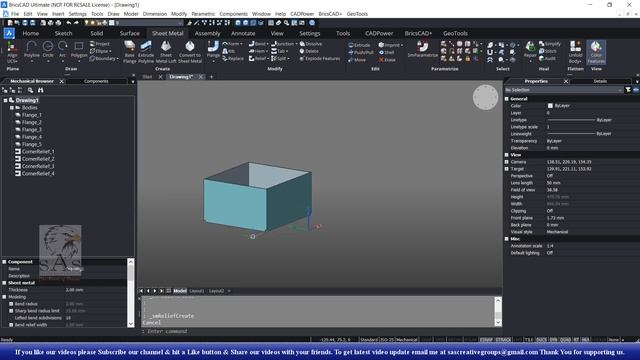
Task: Toggle the HKA status bar button
Action: (x=585, y=340)
